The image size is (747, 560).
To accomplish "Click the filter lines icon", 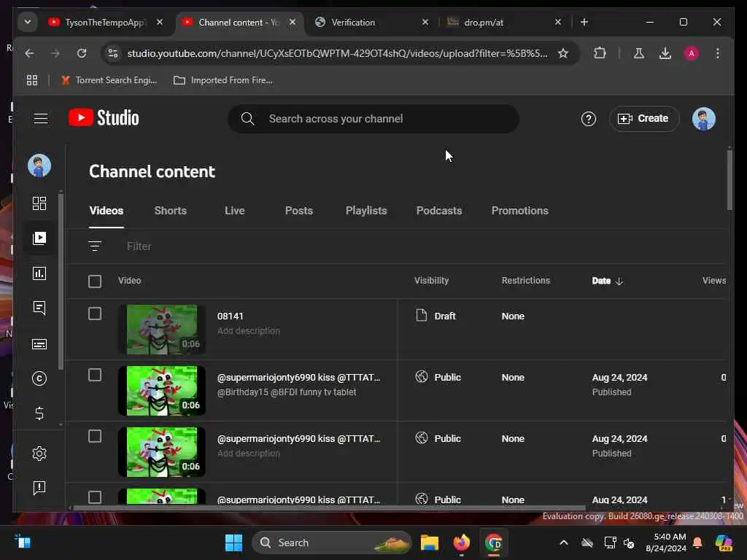I will coord(95,246).
